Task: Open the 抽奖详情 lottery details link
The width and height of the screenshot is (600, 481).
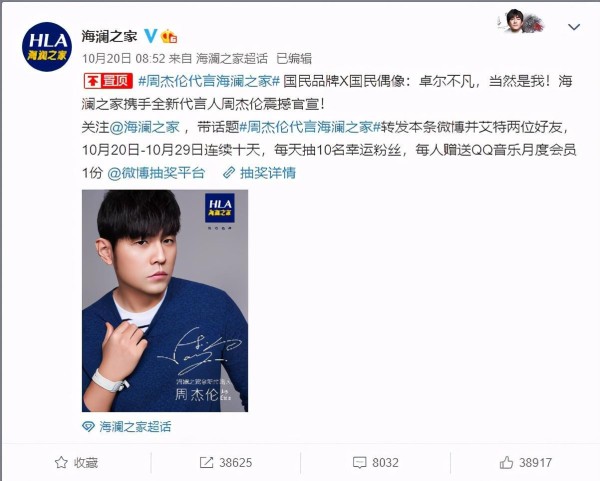Action: coord(267,173)
